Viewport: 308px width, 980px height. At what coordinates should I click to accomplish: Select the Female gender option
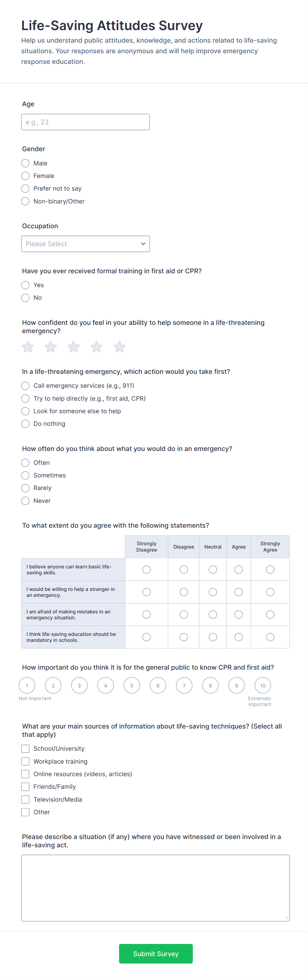(26, 176)
